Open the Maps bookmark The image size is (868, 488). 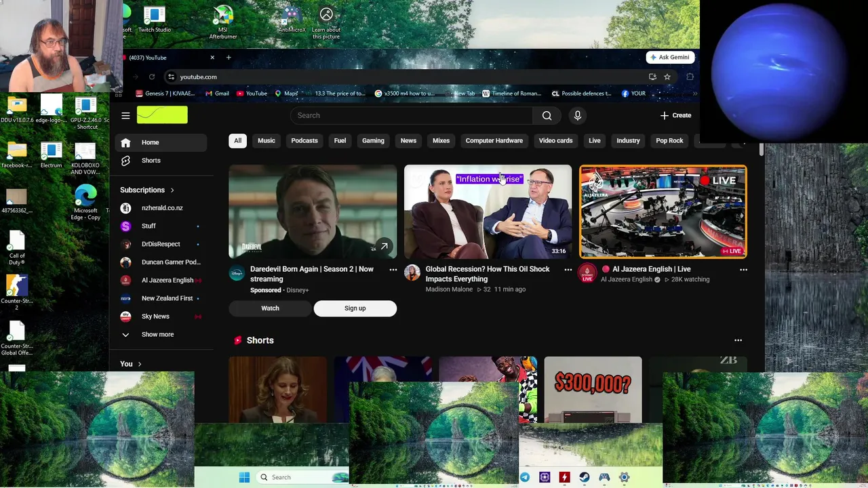(286, 94)
